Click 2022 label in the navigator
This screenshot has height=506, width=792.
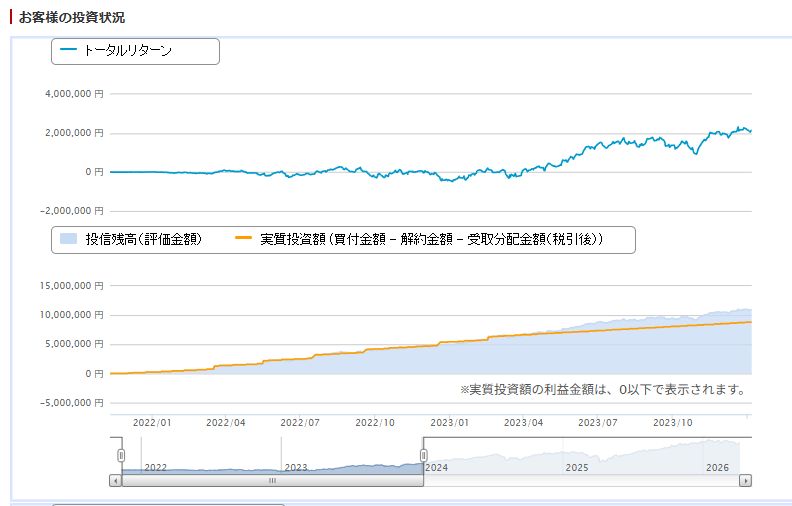point(156,467)
